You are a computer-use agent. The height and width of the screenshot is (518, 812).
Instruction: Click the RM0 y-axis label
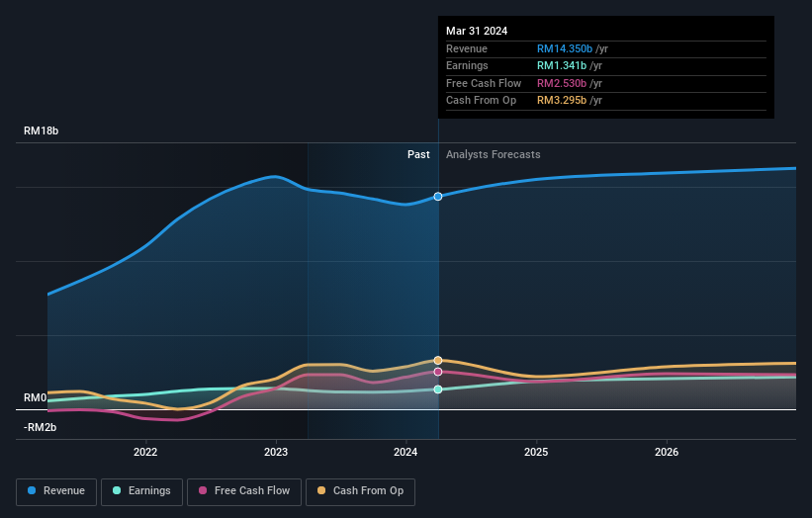pyautogui.click(x=36, y=398)
